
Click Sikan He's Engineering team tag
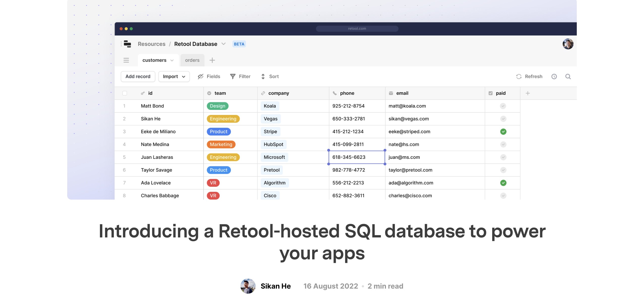point(223,119)
